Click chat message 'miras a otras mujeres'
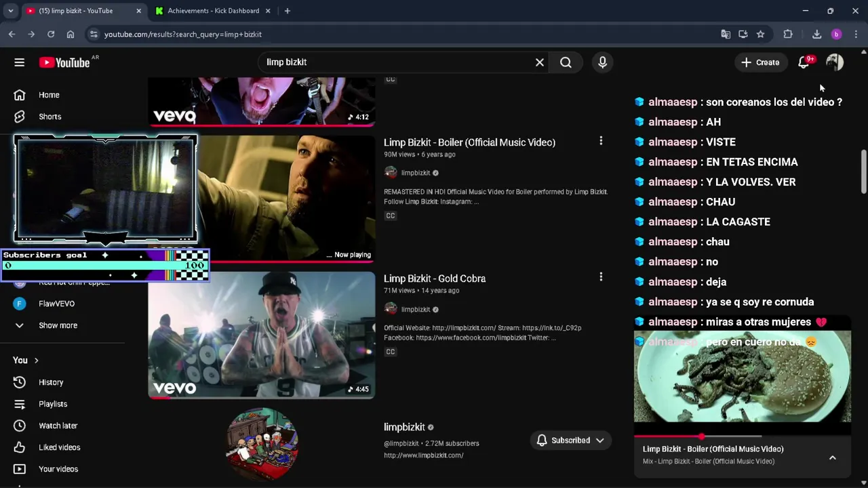This screenshot has width=868, height=488. tap(758, 322)
